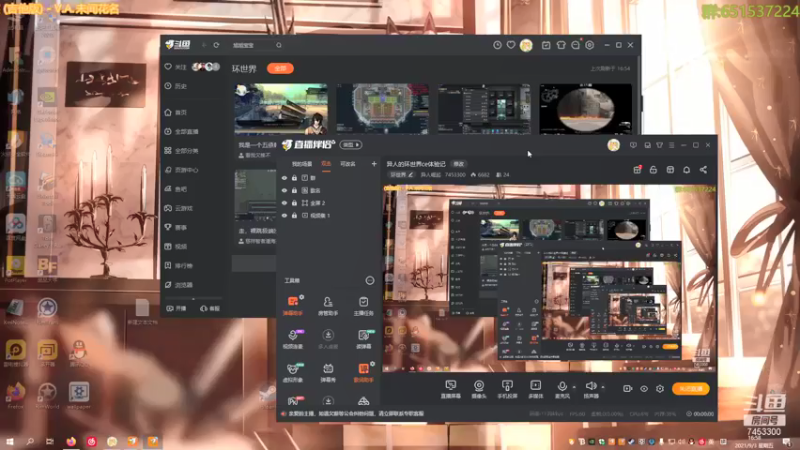Open the funnel icon in the companion title bar
Image resolution: width=800 pixels, height=450 pixels.
point(659,145)
